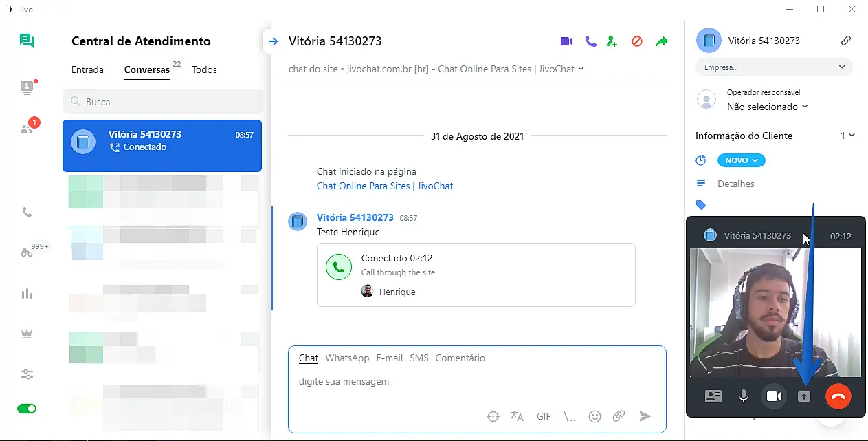
Task: Open the Chat Online Para Sites link
Action: coord(384,186)
